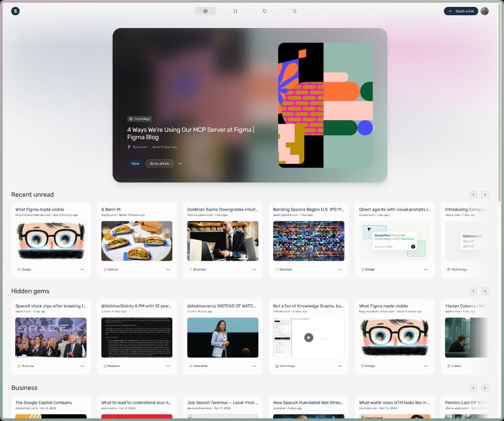The height and width of the screenshot is (421, 504).
Task: Open more options for What Figma made visible in Hidden gems
Action: point(426,366)
